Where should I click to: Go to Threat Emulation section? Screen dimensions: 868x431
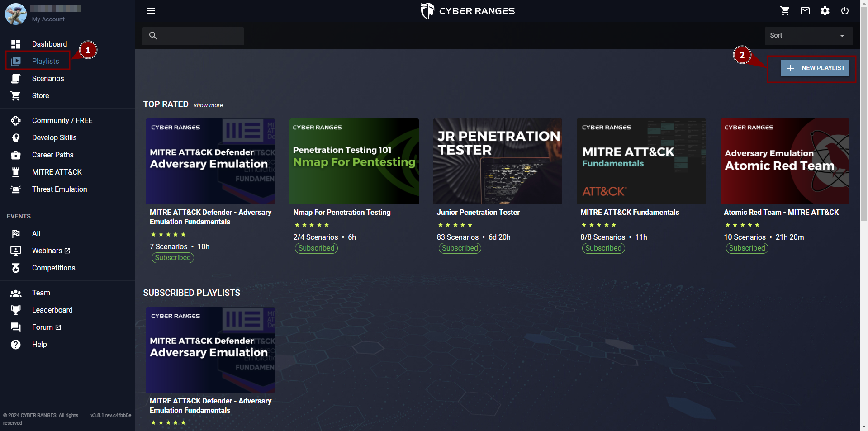pyautogui.click(x=60, y=189)
